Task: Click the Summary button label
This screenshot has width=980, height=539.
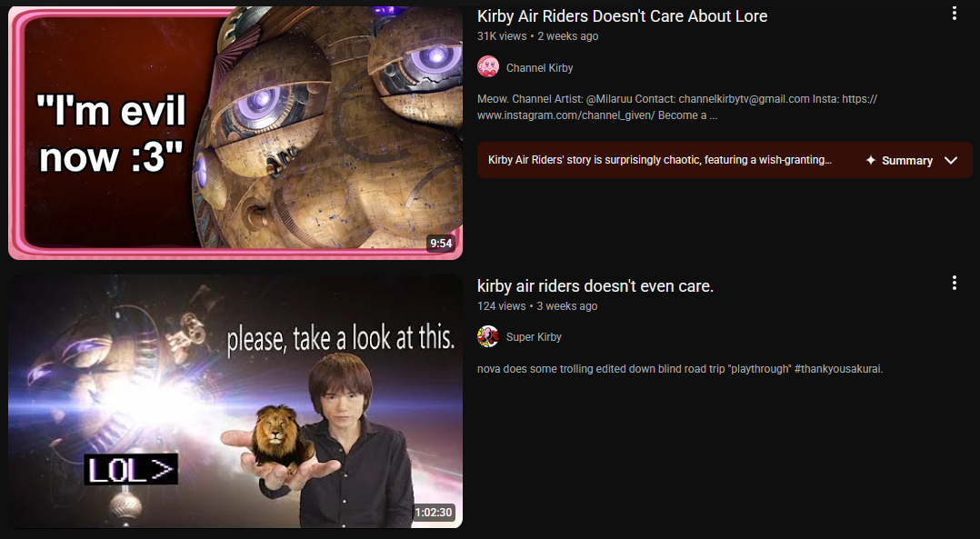Action: point(907,161)
